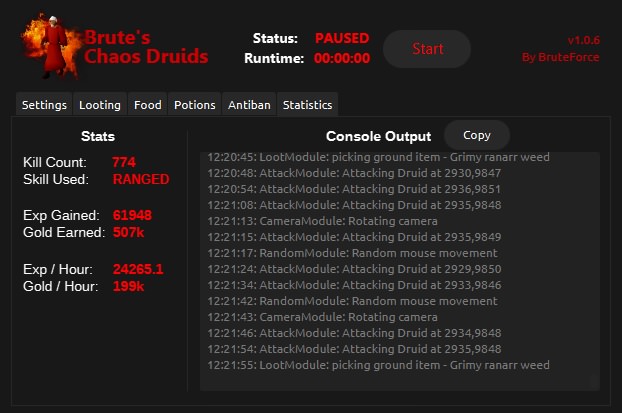
Task: Select the Statistics tab
Action: click(307, 105)
